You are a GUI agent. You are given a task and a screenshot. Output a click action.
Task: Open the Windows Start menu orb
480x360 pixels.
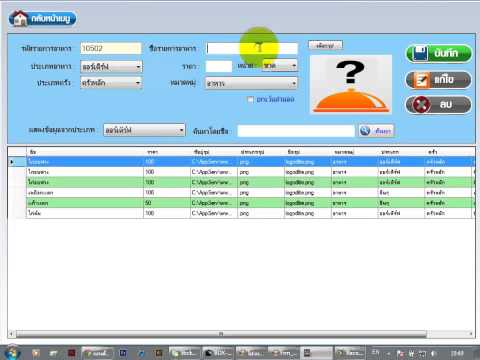pyautogui.click(x=13, y=352)
